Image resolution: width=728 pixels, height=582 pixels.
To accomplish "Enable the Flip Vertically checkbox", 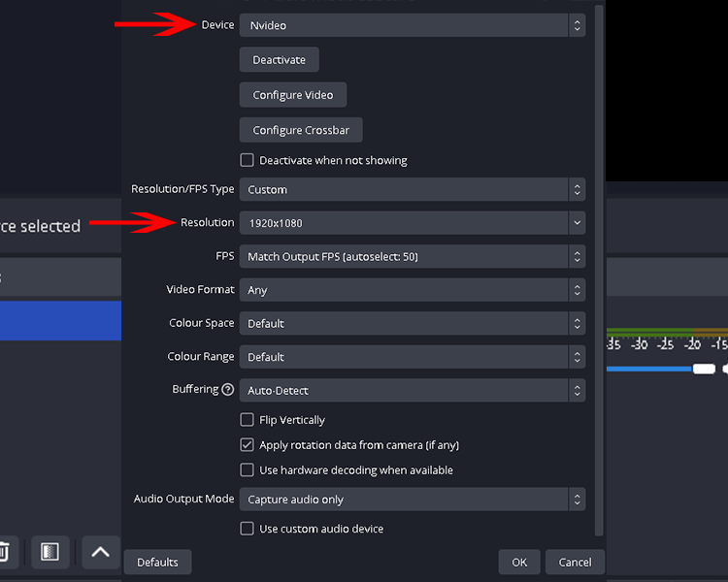I will [247, 420].
